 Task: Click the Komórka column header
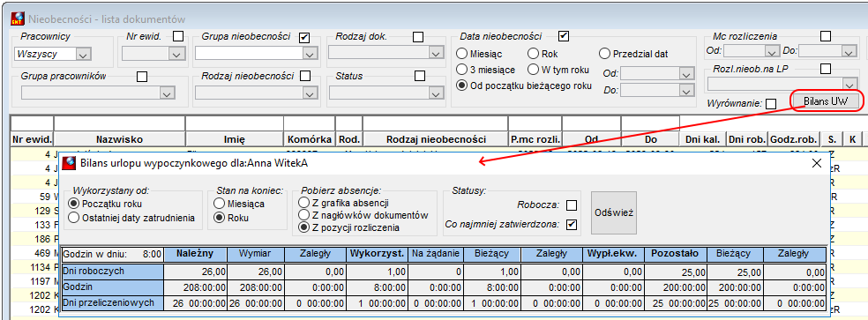pyautogui.click(x=310, y=139)
